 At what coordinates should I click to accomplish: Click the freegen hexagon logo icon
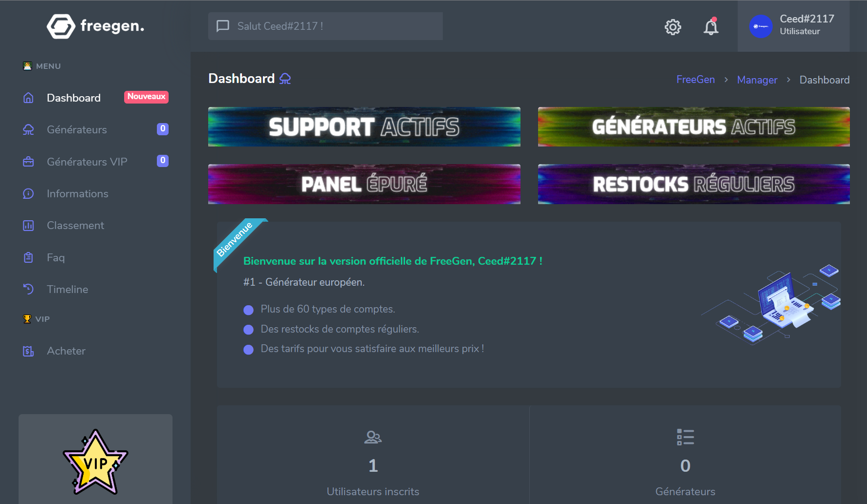coord(61,26)
